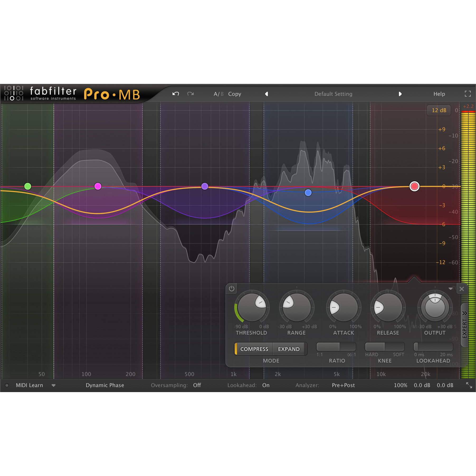476x476 pixels.
Task: Open Dynamic Phase processing mode menu
Action: coord(105,385)
